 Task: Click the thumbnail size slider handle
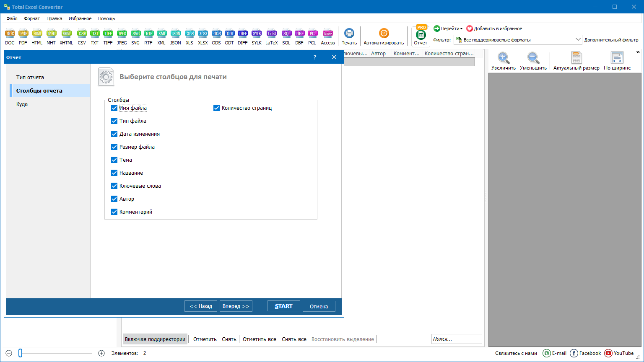click(20, 353)
